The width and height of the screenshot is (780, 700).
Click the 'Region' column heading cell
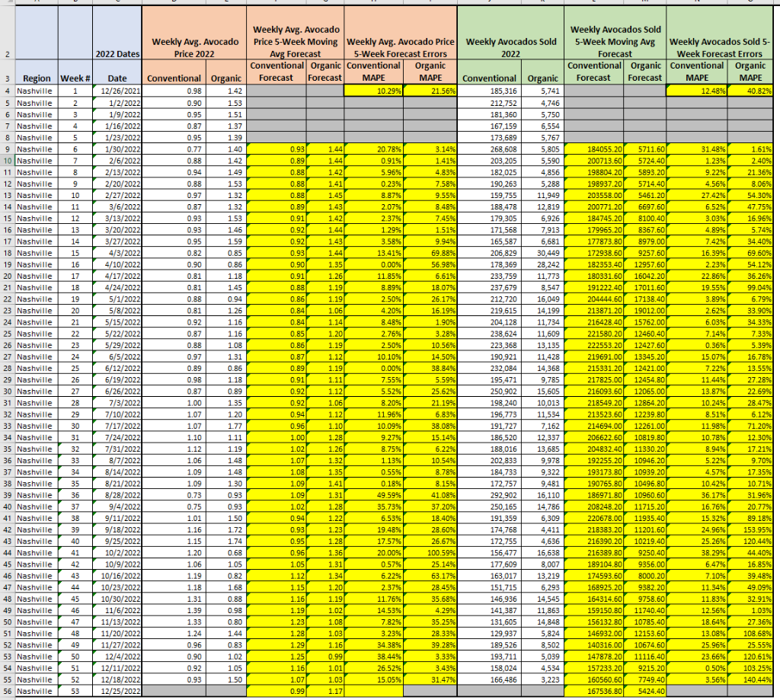pyautogui.click(x=37, y=72)
